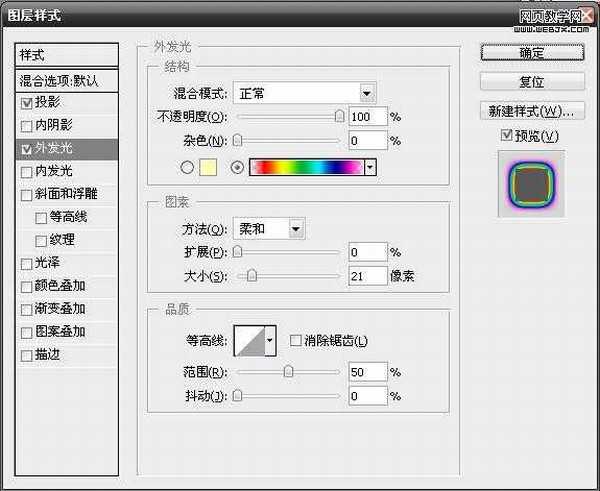This screenshot has height=491, width=600.
Task: Expand the gradient picker dropdown arrow
Action: [370, 167]
